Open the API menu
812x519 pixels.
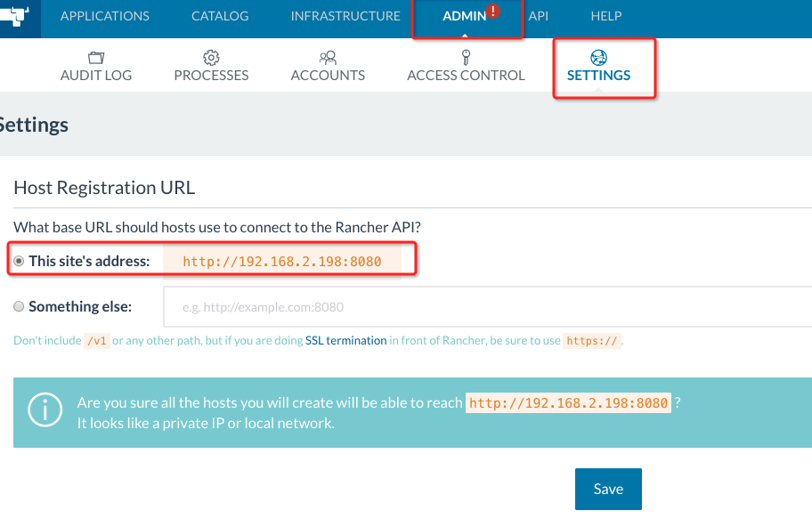coord(539,16)
